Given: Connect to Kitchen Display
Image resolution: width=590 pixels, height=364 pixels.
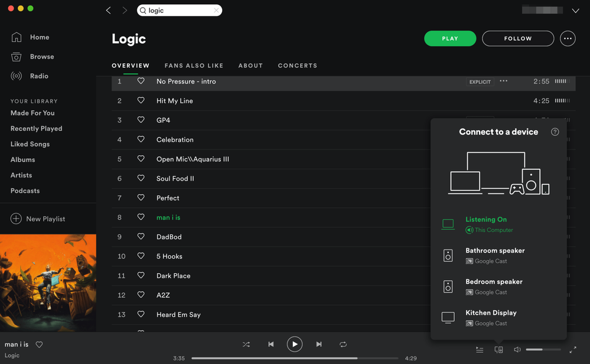Looking at the screenshot, I should coord(498,318).
